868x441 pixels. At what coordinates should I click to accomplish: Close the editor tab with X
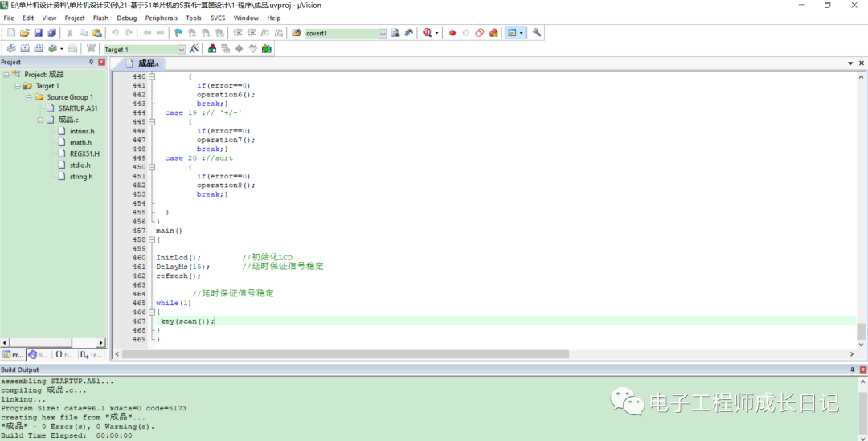[x=862, y=63]
